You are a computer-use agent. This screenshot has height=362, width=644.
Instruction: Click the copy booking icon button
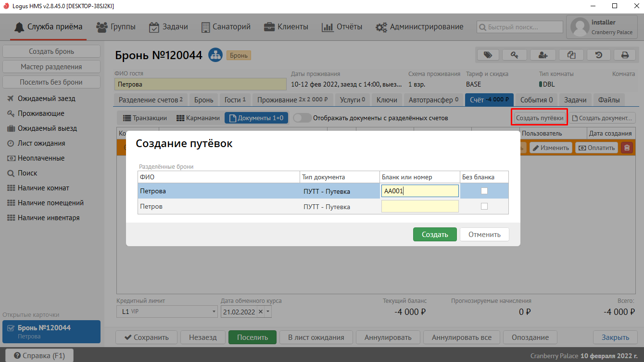[x=571, y=55]
